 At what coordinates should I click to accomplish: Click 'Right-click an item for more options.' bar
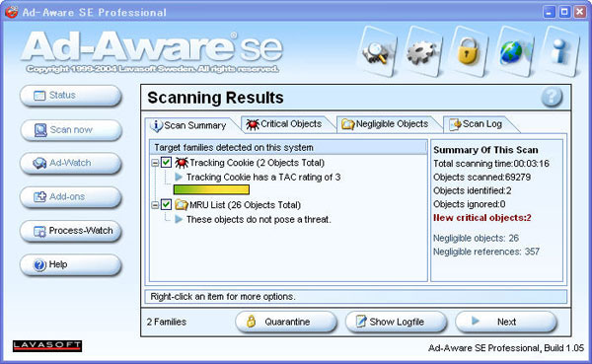[355, 296]
